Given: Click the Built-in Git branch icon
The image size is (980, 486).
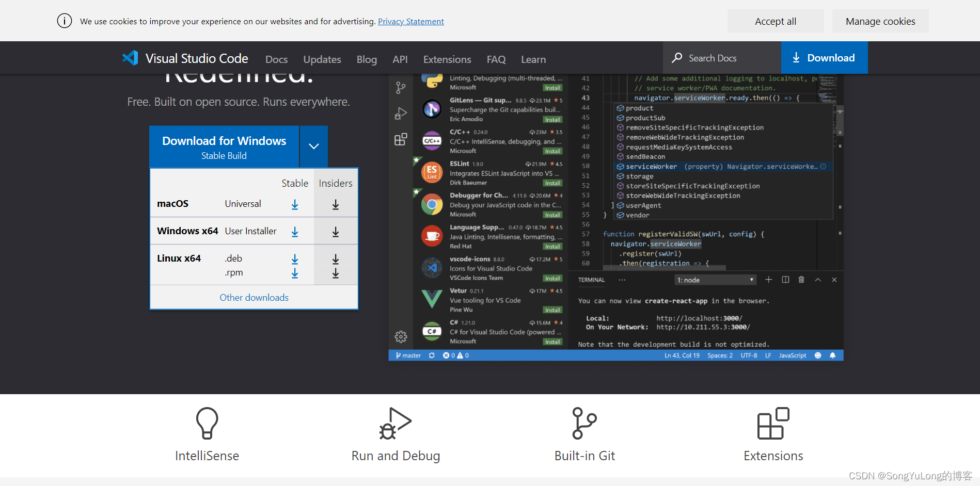Looking at the screenshot, I should pyautogui.click(x=584, y=423).
